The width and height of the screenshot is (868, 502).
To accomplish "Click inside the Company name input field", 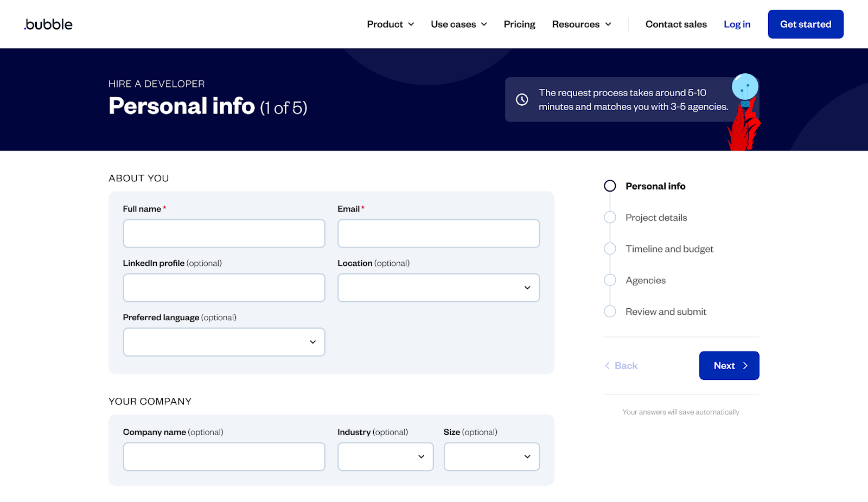I will click(x=224, y=456).
